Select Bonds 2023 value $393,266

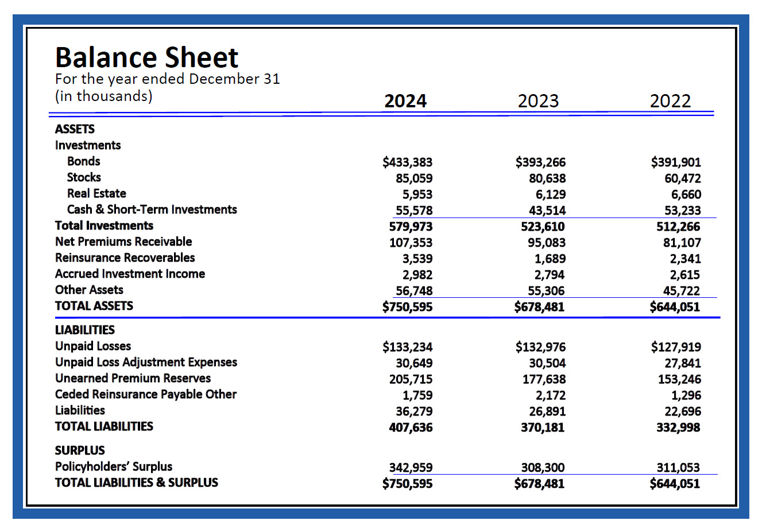pyautogui.click(x=540, y=162)
